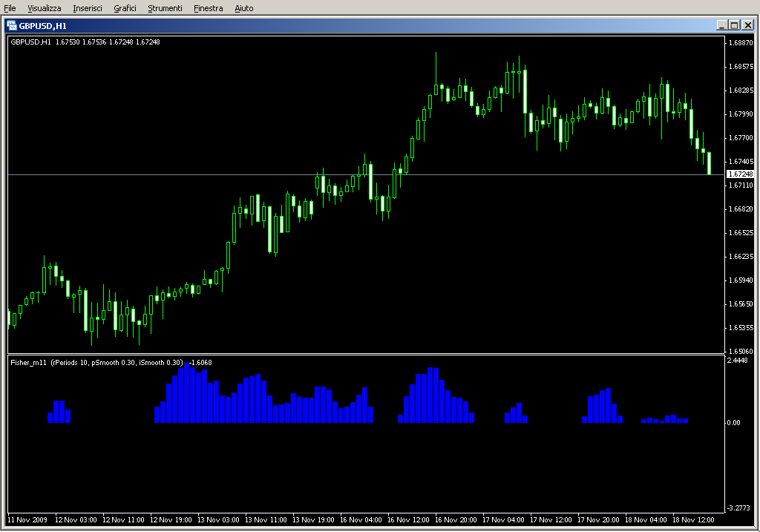
Task: Click price scale value 1.65940
Action: point(741,280)
